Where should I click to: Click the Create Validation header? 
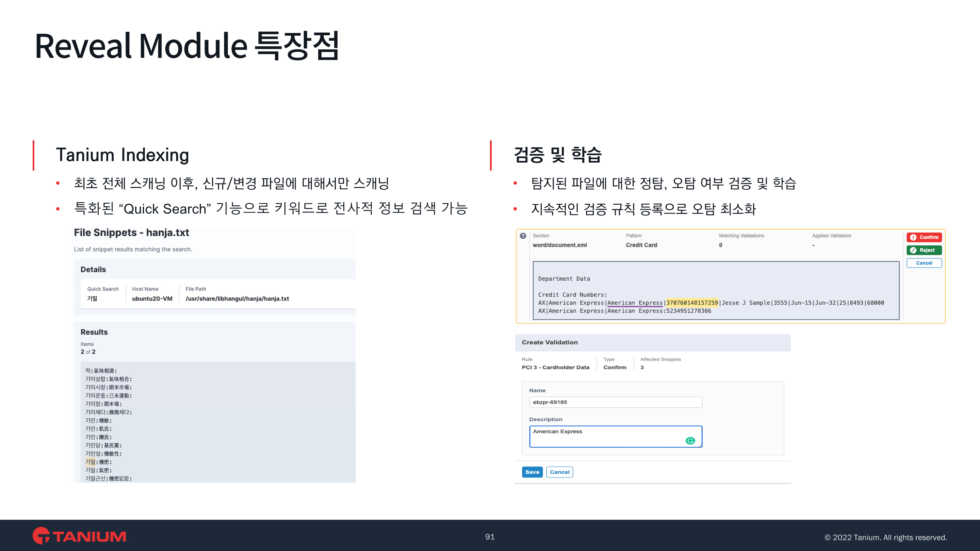[549, 342]
